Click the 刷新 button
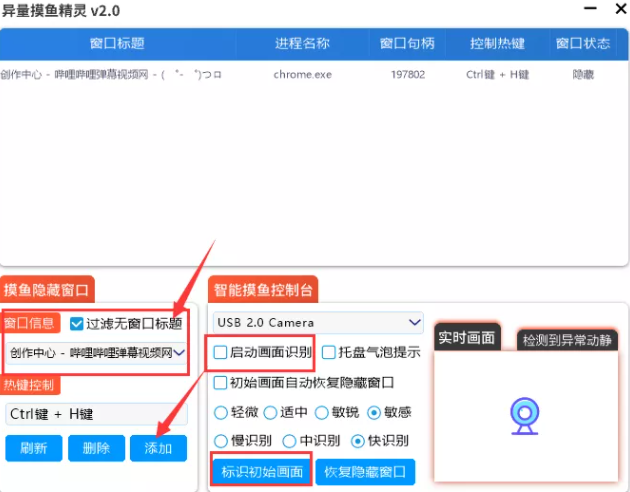Image resolution: width=630 pixels, height=492 pixels. (x=33, y=448)
